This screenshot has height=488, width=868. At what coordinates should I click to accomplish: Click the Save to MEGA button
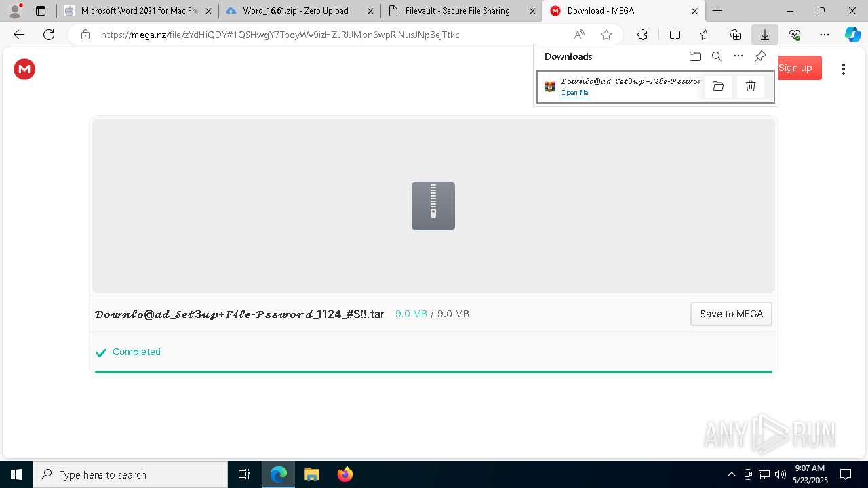[x=731, y=314]
